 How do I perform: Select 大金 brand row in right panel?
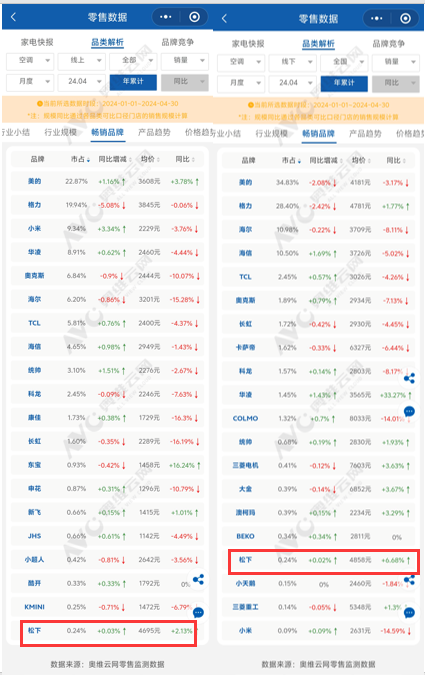(318, 489)
